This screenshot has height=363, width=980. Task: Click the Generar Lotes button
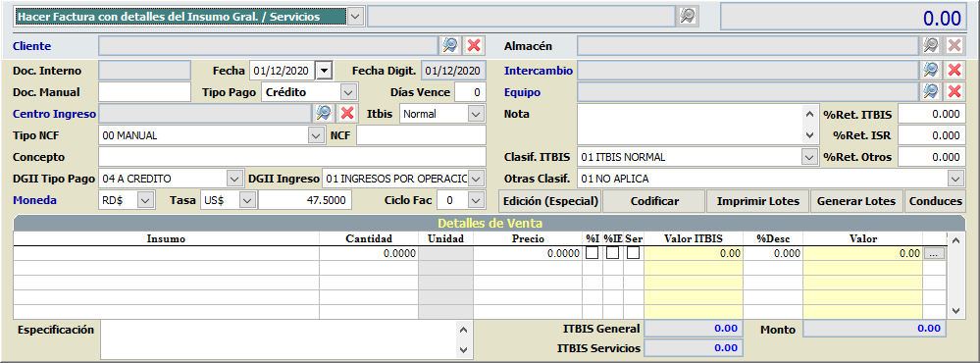[x=856, y=201]
